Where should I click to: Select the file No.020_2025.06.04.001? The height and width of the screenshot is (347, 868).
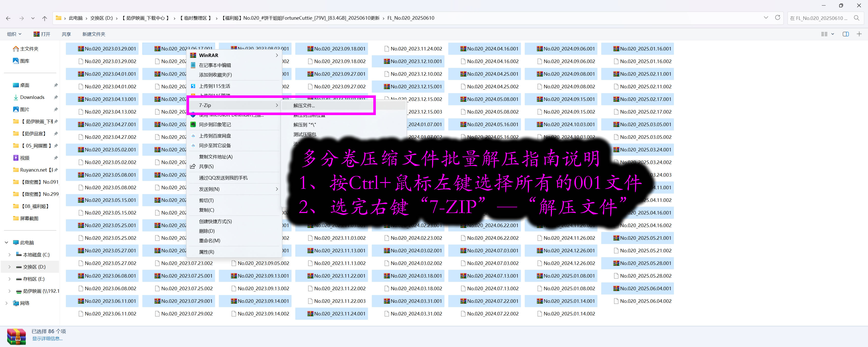[641, 288]
